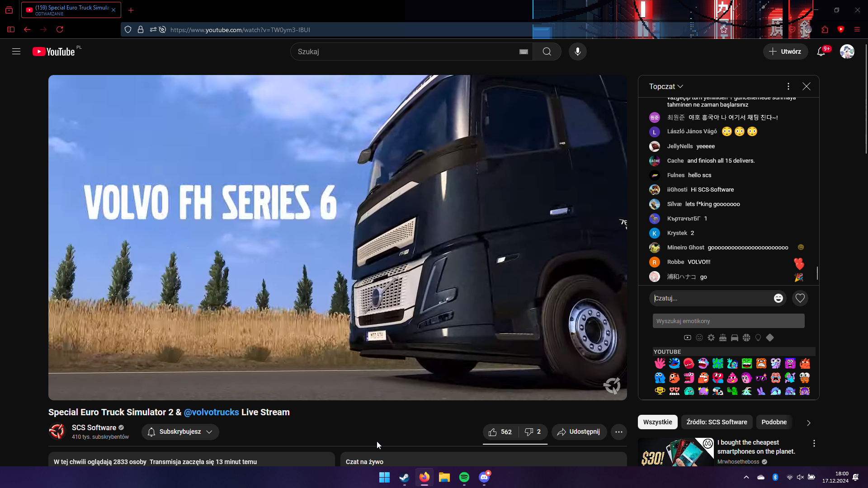Screen dimensions: 868x488
Task: Click the chat scrollbar thumb
Action: (817, 273)
